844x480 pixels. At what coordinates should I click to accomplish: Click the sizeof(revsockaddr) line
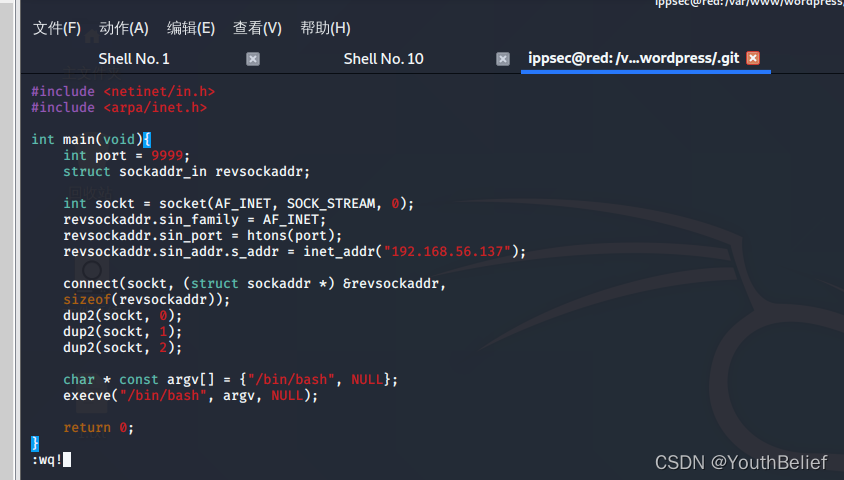pos(146,299)
